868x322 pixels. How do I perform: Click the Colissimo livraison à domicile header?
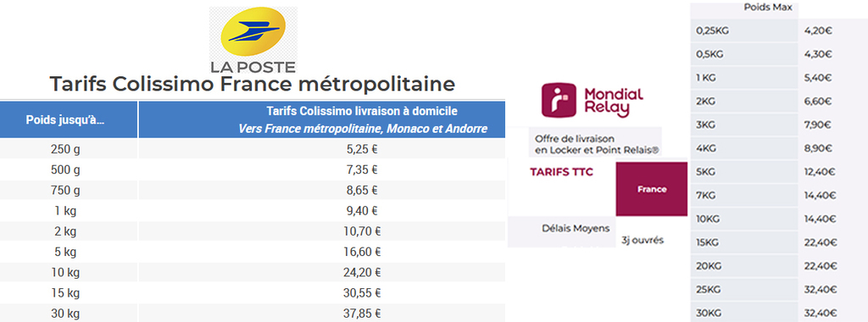point(321,119)
